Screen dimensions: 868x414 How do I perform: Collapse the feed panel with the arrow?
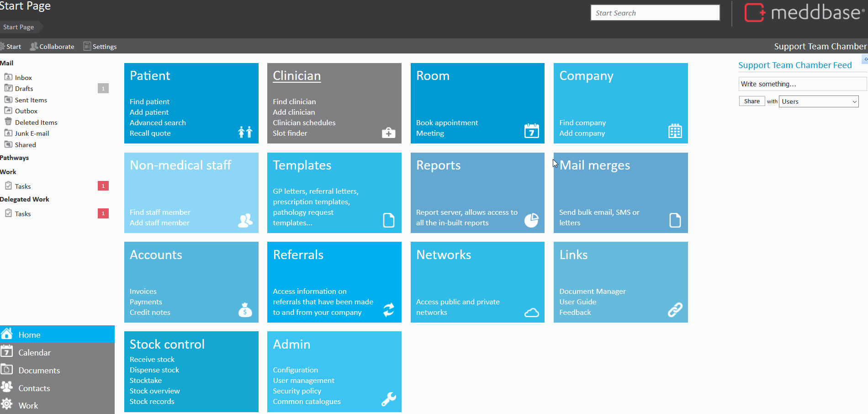click(x=865, y=59)
